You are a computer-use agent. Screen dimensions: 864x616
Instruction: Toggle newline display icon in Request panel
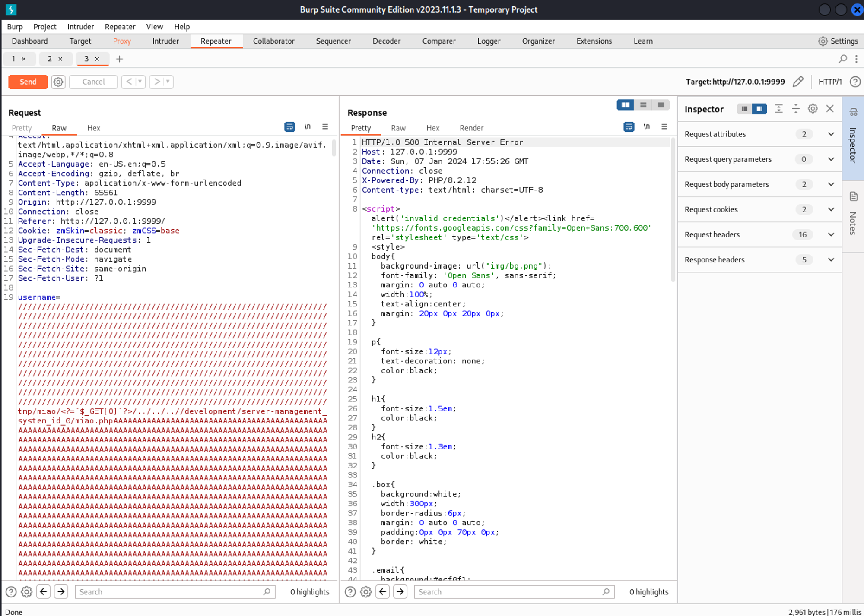pyautogui.click(x=307, y=127)
